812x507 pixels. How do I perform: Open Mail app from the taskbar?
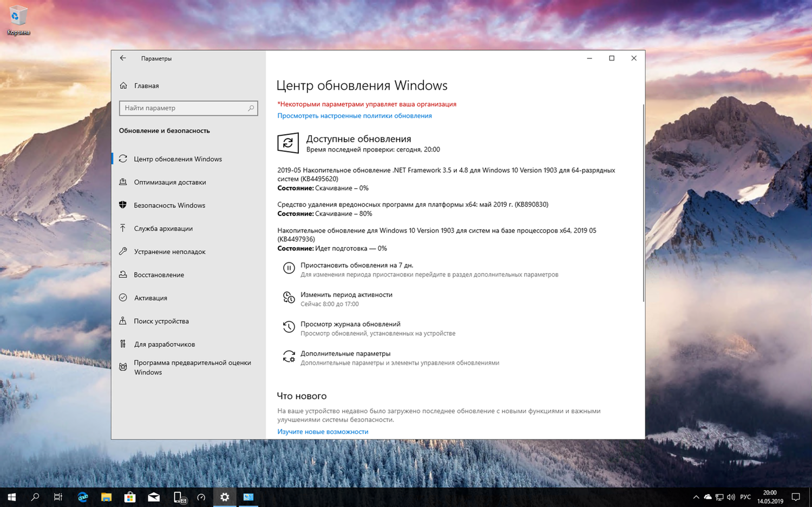(153, 497)
